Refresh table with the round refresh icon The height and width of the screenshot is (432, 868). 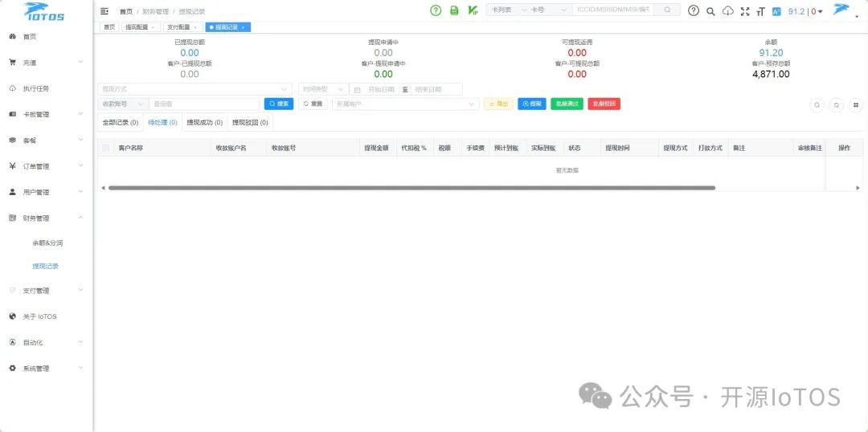(837, 104)
